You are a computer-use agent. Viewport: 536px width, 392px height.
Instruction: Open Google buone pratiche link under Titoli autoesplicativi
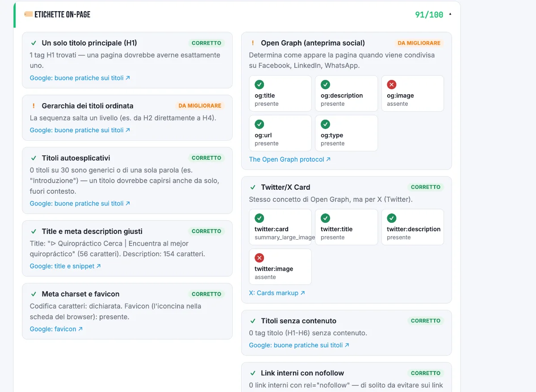pyautogui.click(x=80, y=203)
